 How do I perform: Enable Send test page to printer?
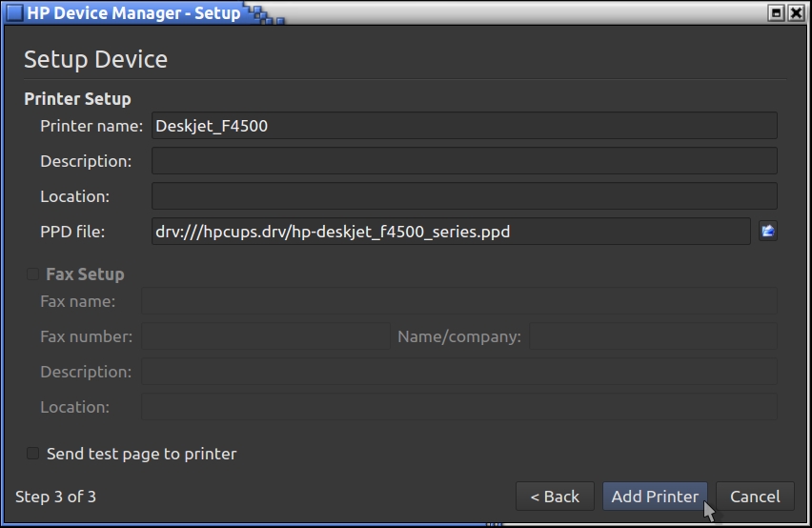pyautogui.click(x=33, y=454)
